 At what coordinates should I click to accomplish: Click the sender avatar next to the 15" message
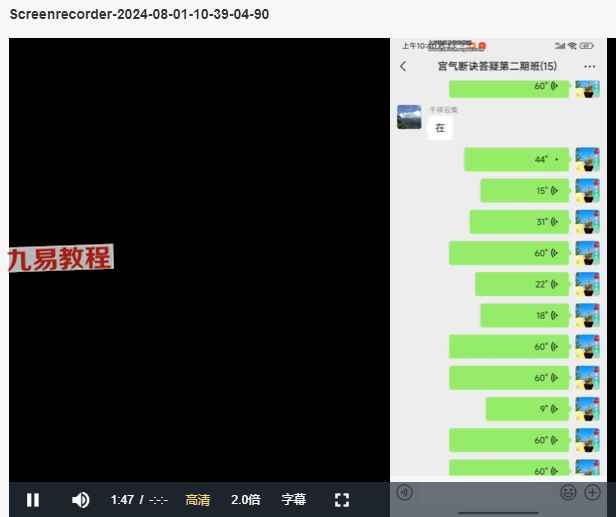tap(587, 191)
